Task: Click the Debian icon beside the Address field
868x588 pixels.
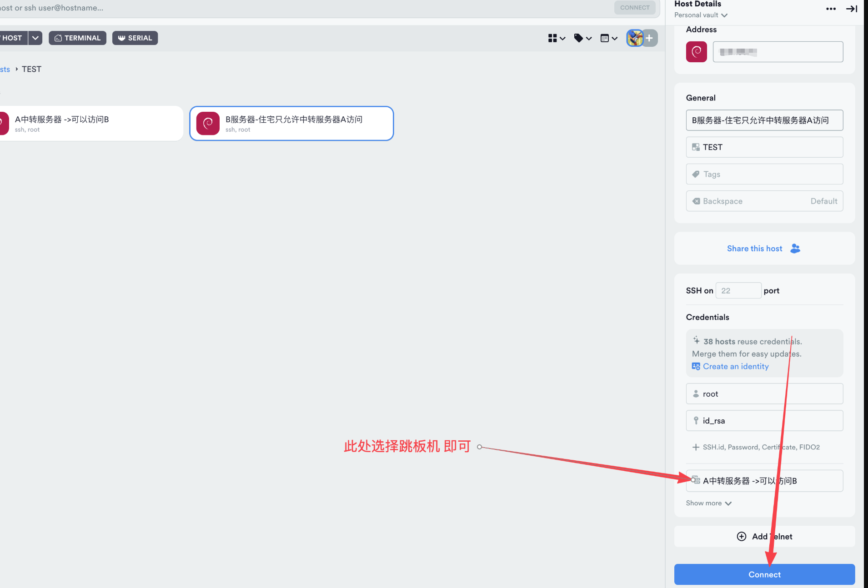Action: click(x=696, y=52)
